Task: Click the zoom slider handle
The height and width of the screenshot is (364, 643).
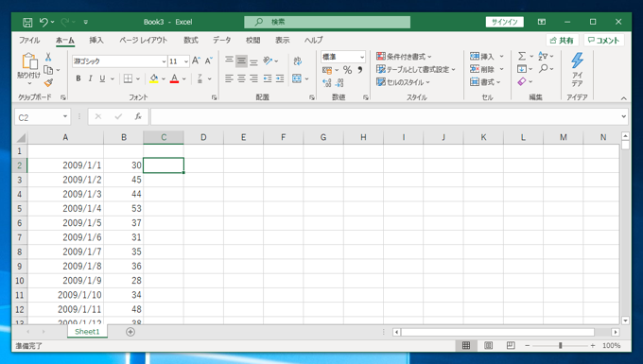Action: click(x=560, y=345)
